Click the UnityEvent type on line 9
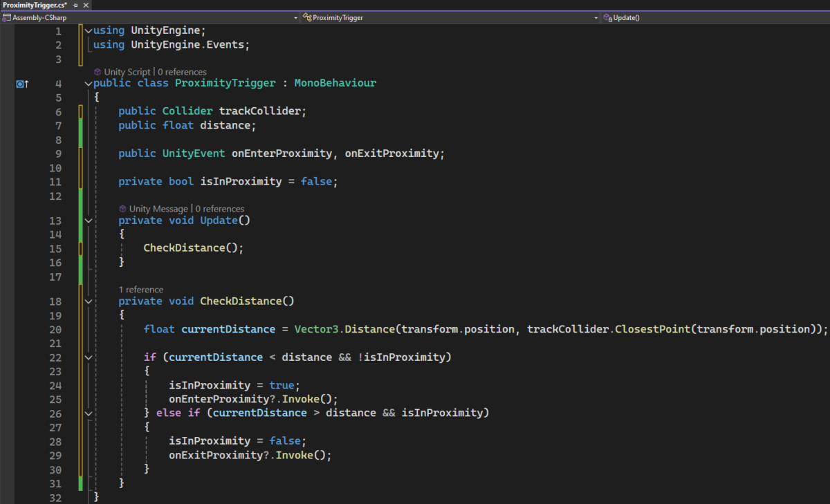The height and width of the screenshot is (504, 830). click(194, 153)
